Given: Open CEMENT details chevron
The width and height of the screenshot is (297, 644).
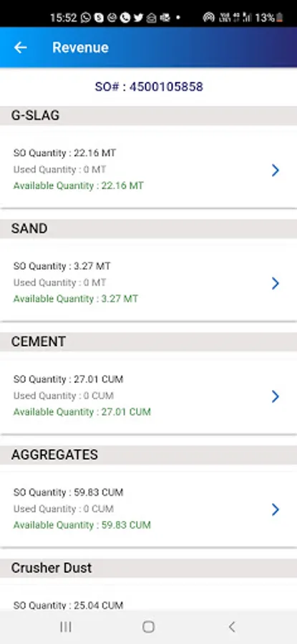Looking at the screenshot, I should pos(276,396).
